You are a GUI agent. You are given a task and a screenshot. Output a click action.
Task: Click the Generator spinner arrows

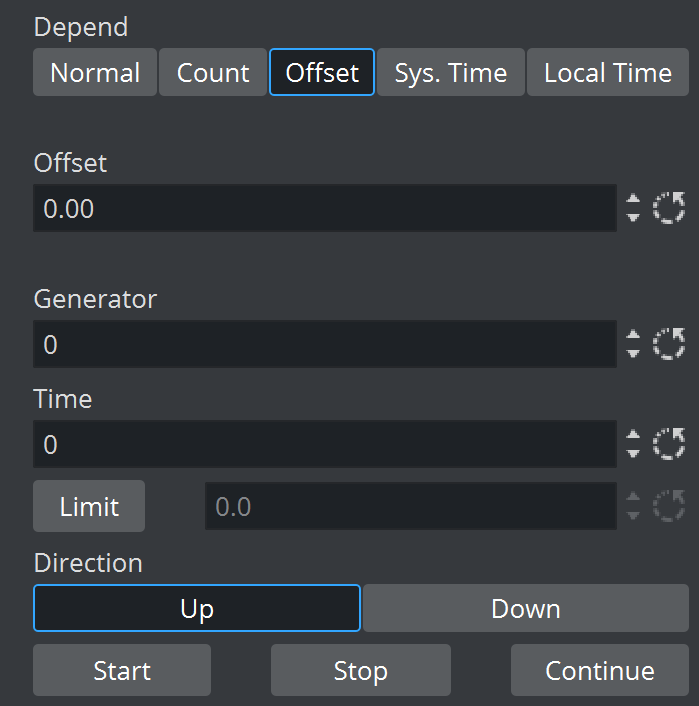[x=633, y=344]
